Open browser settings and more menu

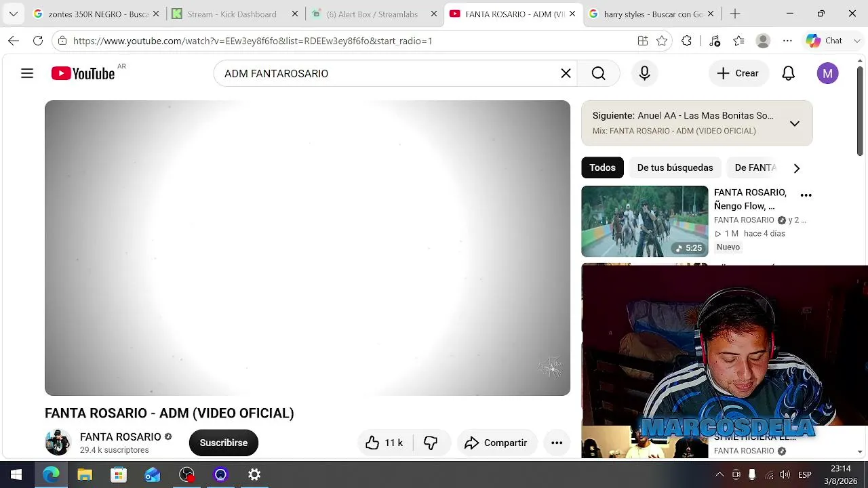[x=787, y=41]
